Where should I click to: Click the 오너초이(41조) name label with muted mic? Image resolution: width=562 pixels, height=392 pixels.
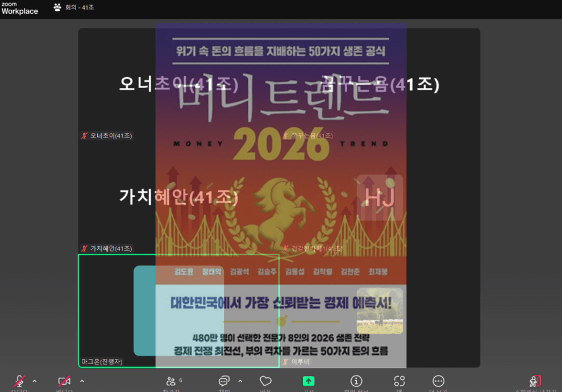click(x=107, y=136)
